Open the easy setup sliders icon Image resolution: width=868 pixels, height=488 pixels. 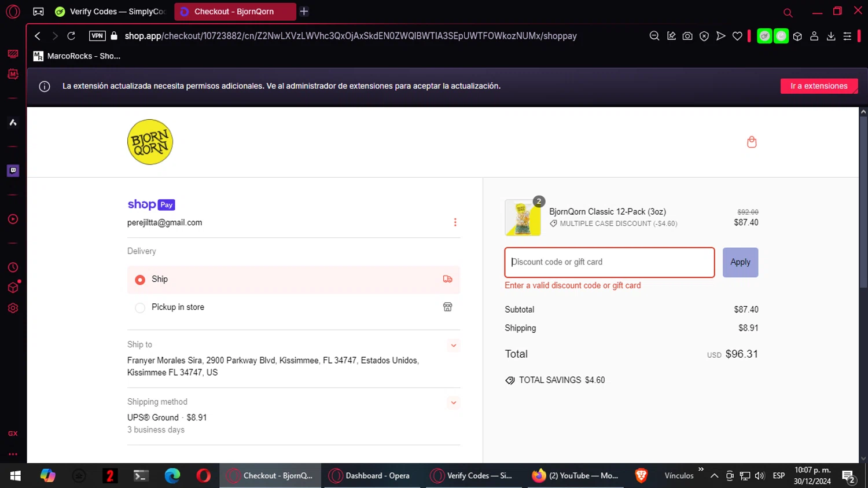(x=847, y=36)
